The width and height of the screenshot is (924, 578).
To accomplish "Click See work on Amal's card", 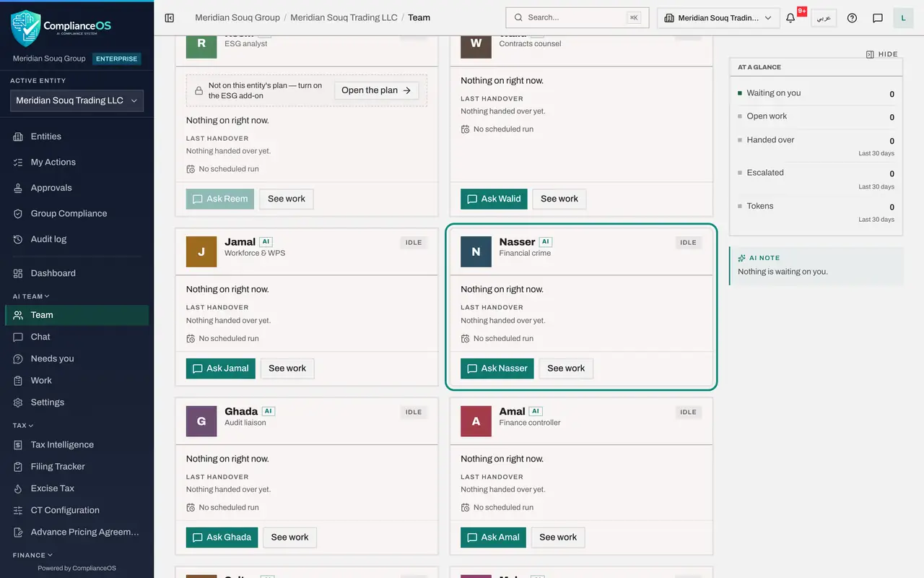I will pos(558,538).
